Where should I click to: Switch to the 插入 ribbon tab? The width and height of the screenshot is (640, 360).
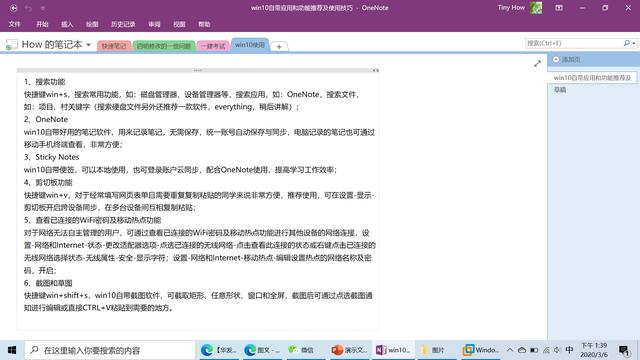[67, 24]
